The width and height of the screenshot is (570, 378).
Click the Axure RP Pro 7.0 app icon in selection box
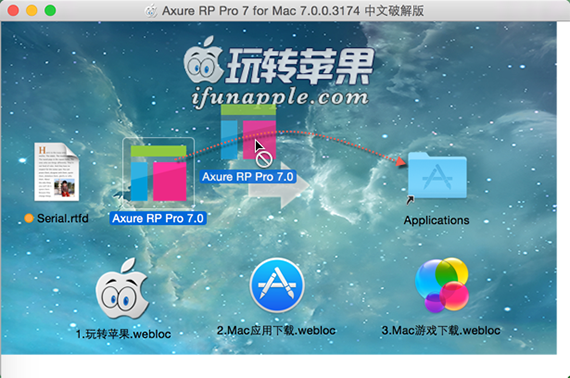[x=158, y=173]
